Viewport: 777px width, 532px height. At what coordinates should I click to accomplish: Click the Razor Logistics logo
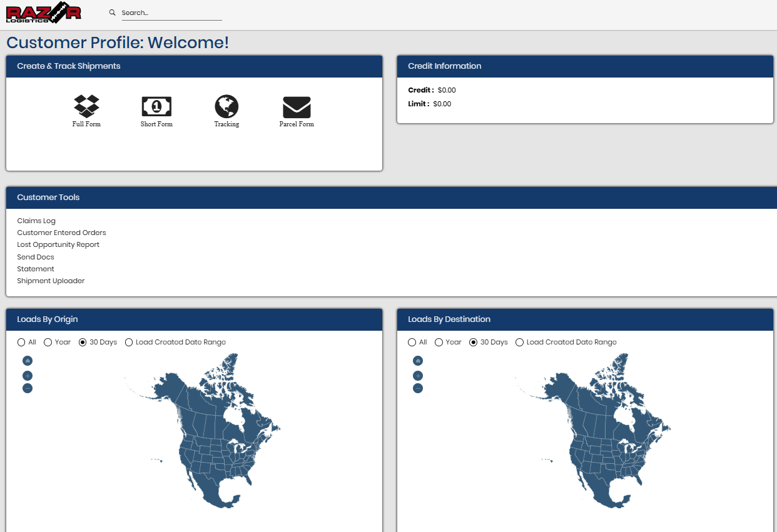click(x=44, y=13)
